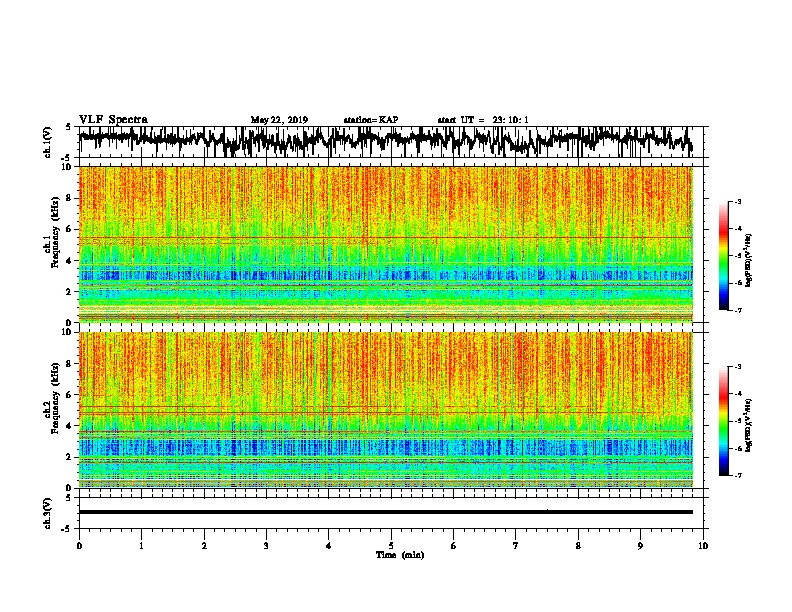Screen dimensions: 792x612
Task: Click the ch.3 flat black trace
Action: tap(385, 512)
